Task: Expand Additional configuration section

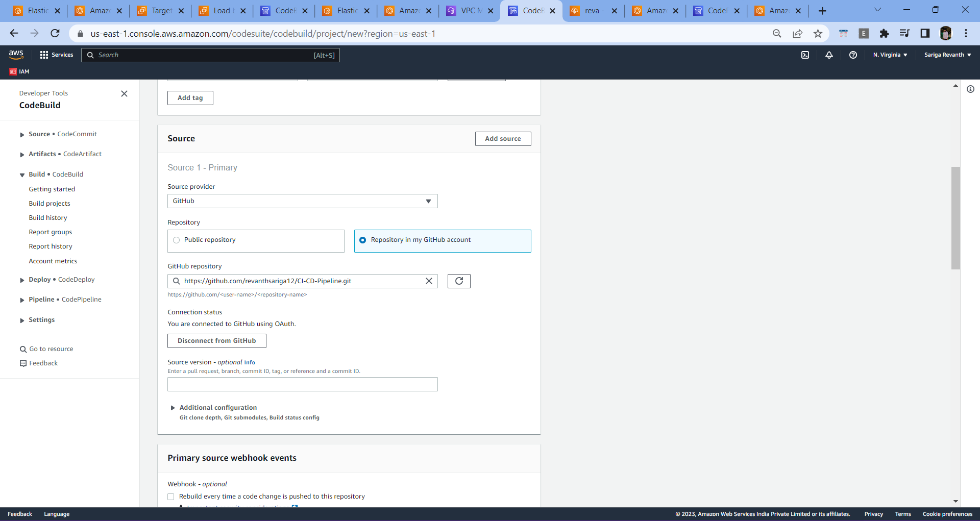Action: point(218,408)
